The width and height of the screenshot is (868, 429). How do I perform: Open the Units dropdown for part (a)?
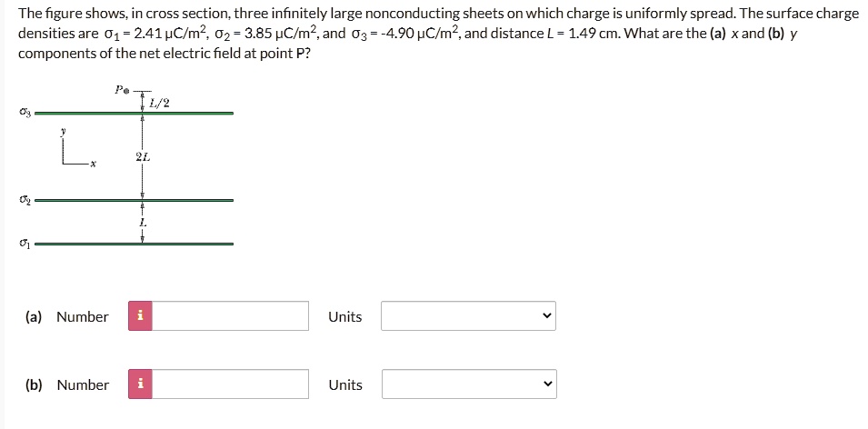pyautogui.click(x=468, y=316)
